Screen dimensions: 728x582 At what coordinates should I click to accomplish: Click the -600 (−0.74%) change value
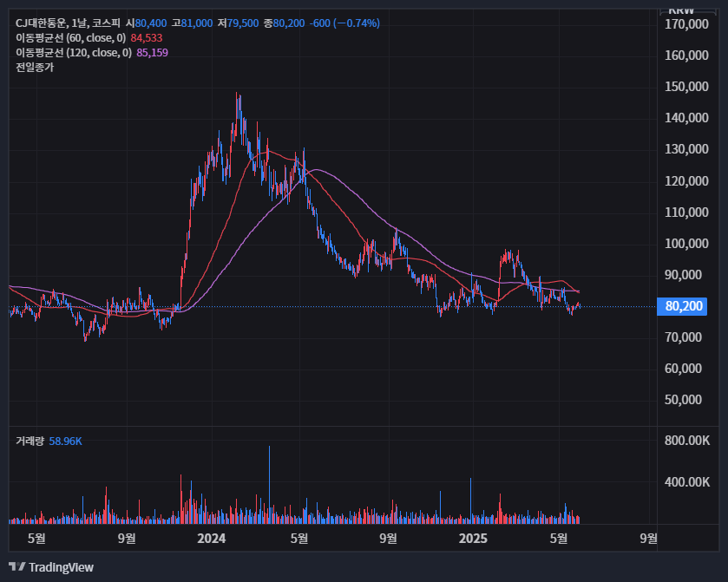[x=344, y=23]
